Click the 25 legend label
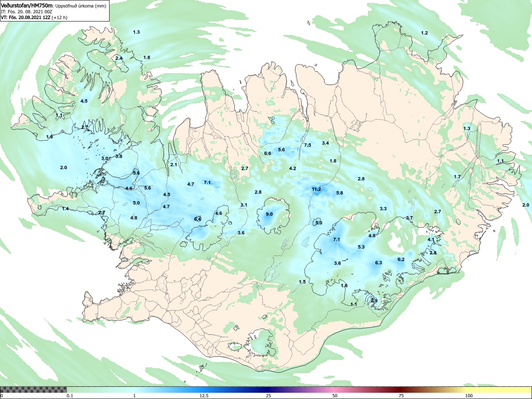532x399 pixels. coord(269,396)
